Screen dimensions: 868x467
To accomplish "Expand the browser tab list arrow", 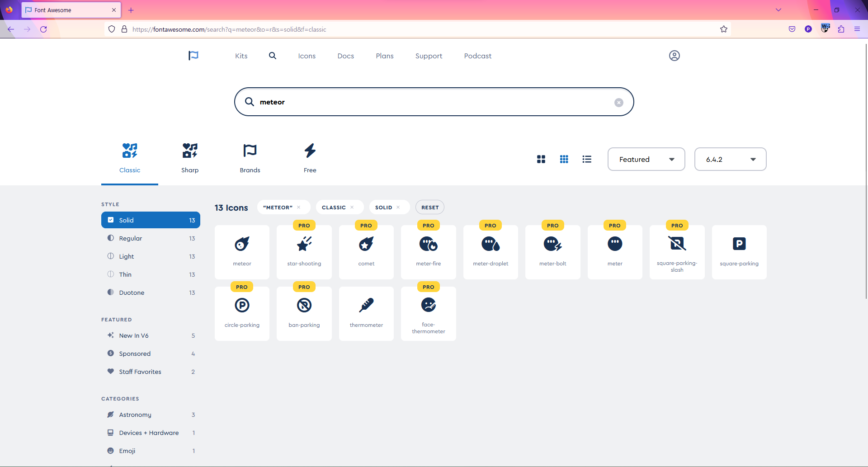I will tap(778, 10).
